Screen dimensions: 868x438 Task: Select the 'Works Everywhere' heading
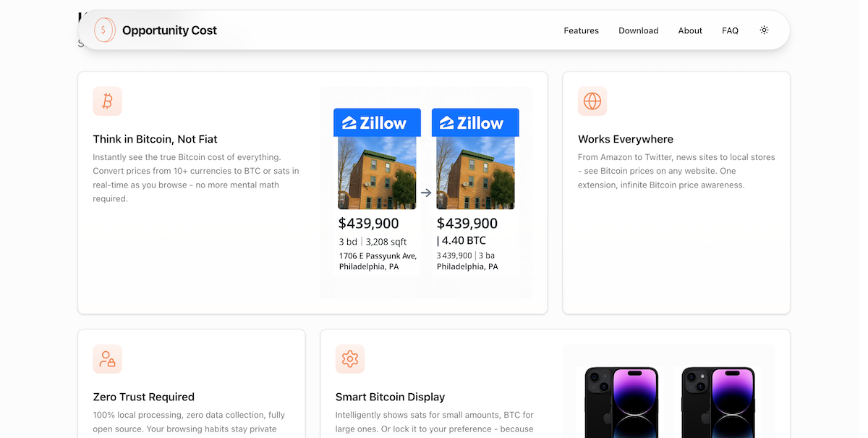point(626,139)
